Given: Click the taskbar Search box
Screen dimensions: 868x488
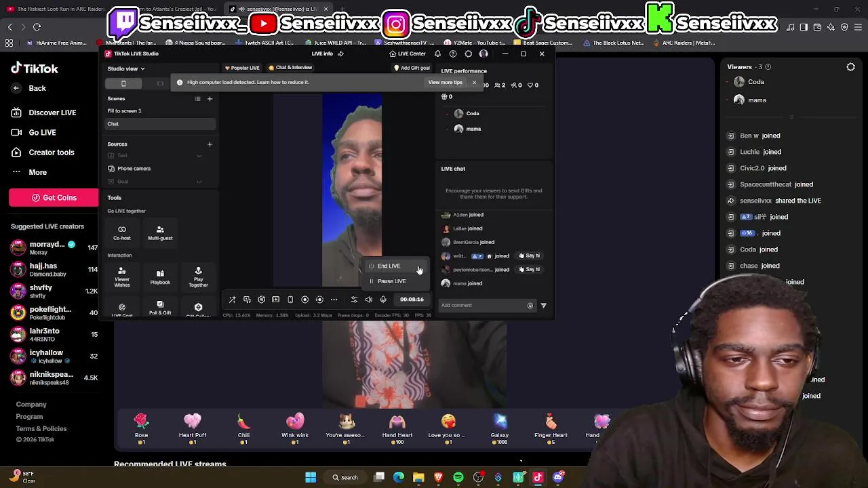Looking at the screenshot, I should tap(344, 477).
